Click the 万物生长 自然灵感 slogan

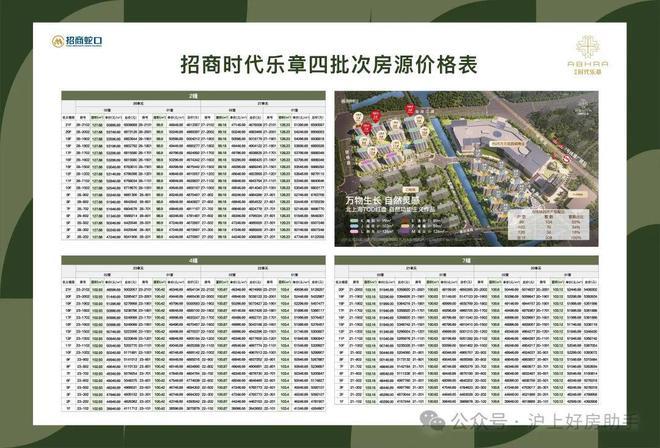pyautogui.click(x=383, y=201)
